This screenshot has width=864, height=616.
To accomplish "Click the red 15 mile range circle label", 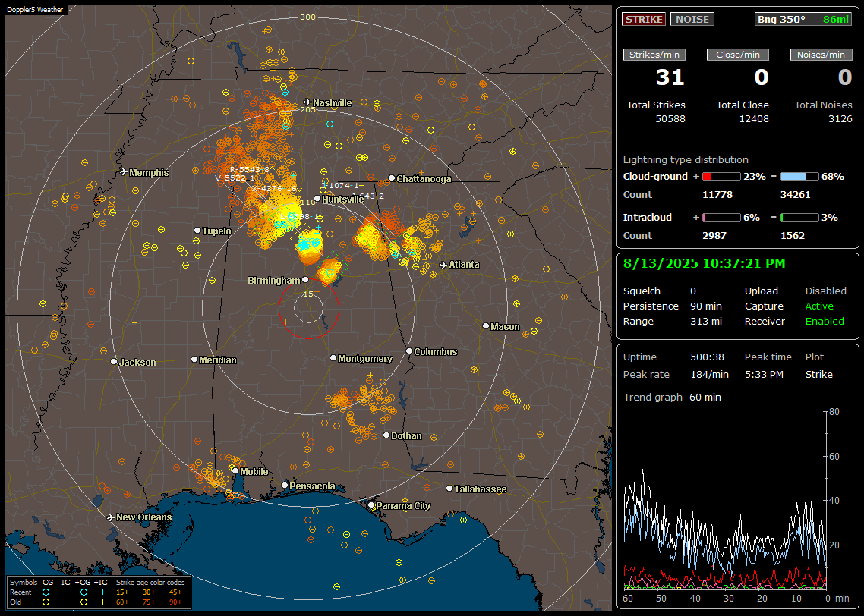I will (x=308, y=294).
